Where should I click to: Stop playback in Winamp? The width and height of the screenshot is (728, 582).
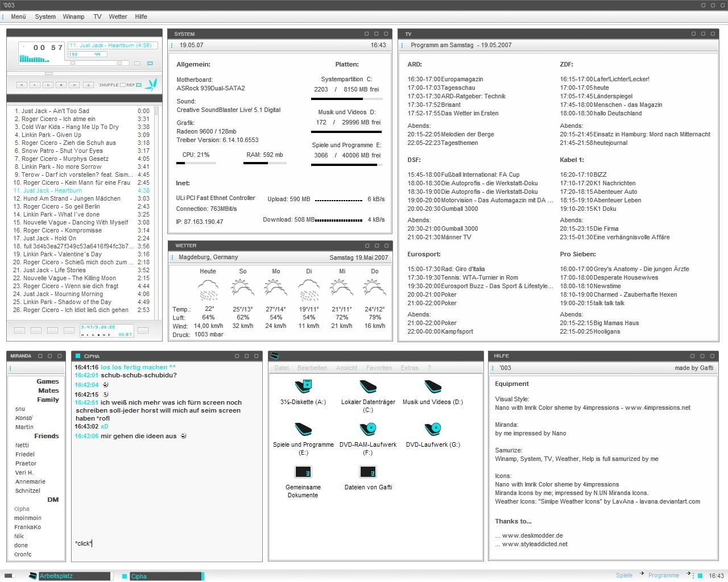pos(61,85)
